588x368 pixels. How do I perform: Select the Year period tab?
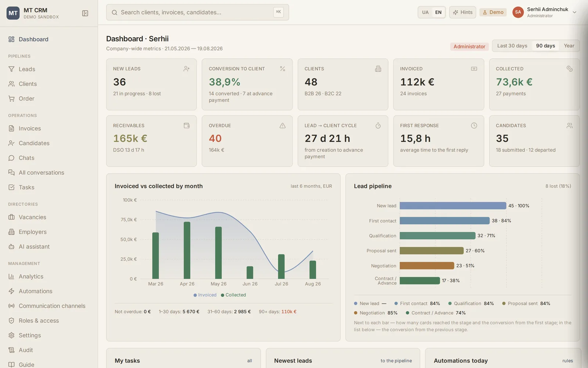click(x=569, y=46)
